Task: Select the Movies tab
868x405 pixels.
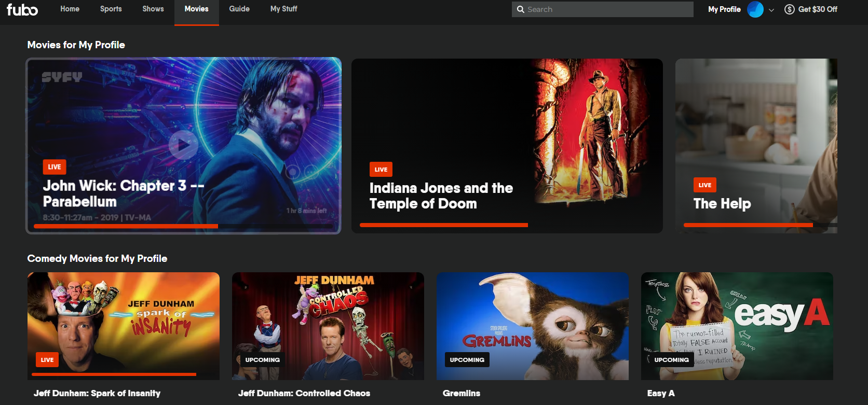Action: 196,9
